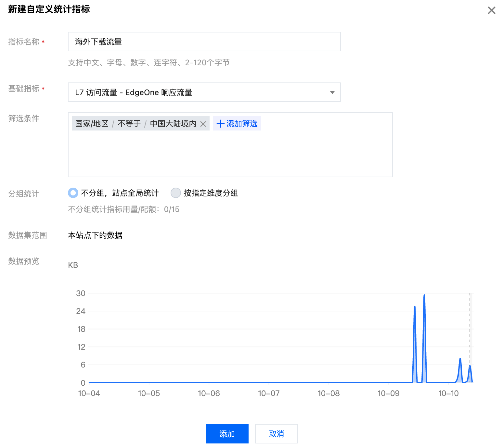
Task: Close the 新建自定义统计指标 dialog
Action: pyautogui.click(x=491, y=10)
